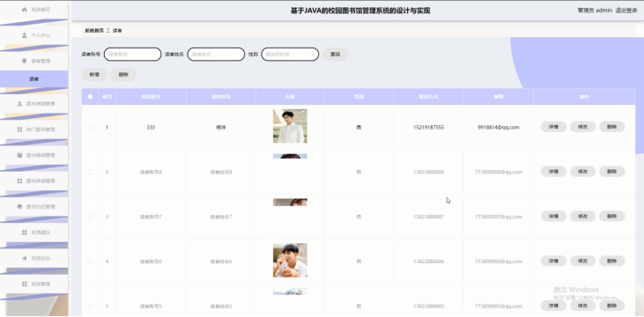
Task: Open 详情 for reader 333
Action: (553, 127)
